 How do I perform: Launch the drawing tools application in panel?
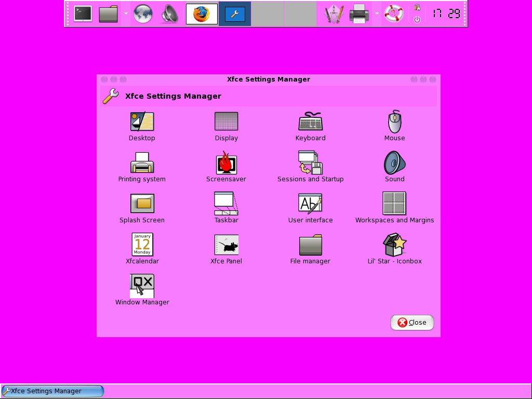coord(334,14)
